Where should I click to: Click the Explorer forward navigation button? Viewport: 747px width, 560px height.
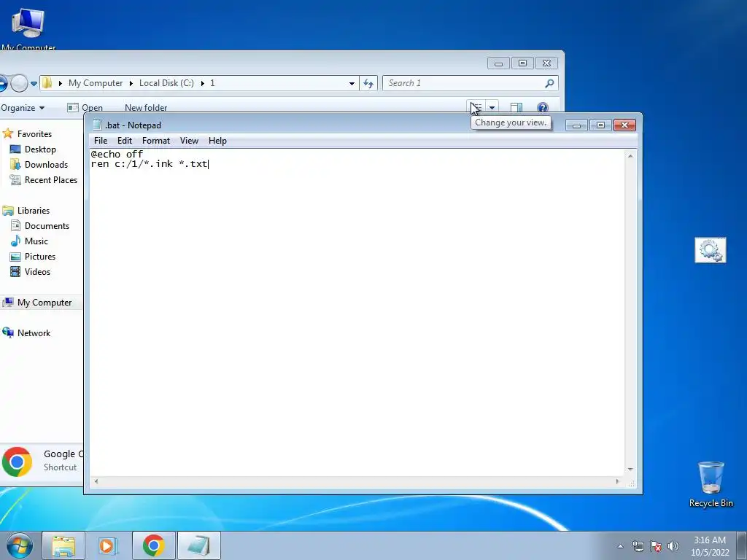point(19,83)
